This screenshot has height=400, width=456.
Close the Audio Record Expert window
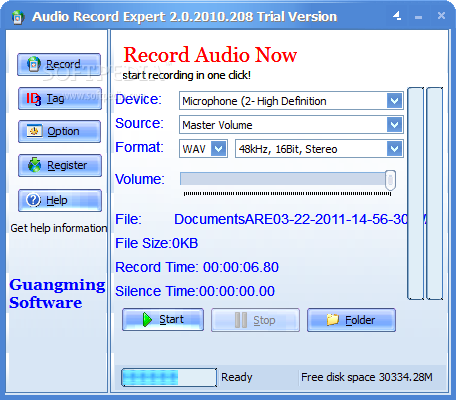(441, 15)
